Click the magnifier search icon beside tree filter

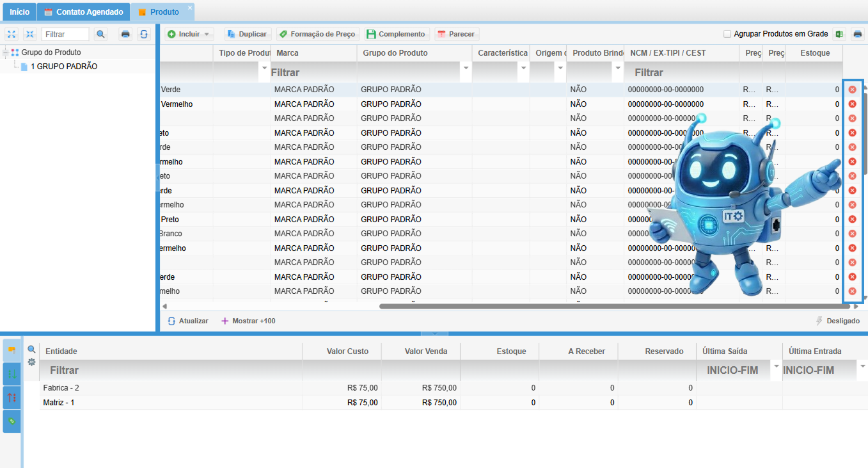(x=100, y=34)
